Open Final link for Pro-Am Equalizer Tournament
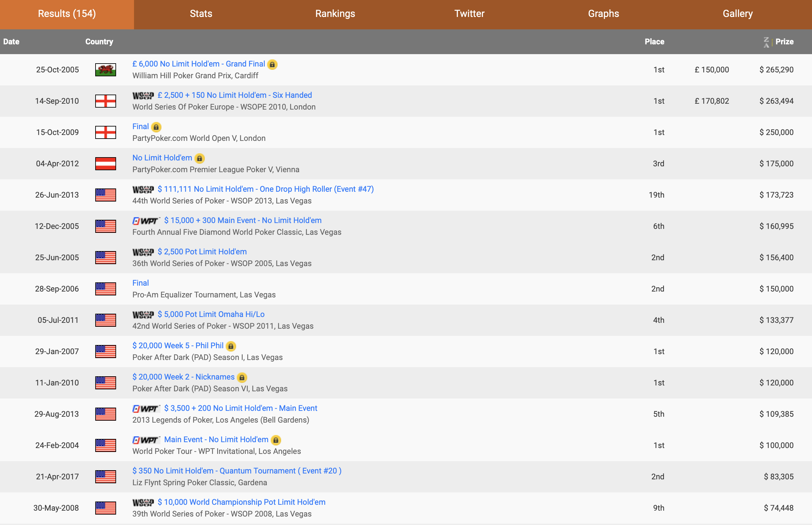812x525 pixels. [141, 283]
